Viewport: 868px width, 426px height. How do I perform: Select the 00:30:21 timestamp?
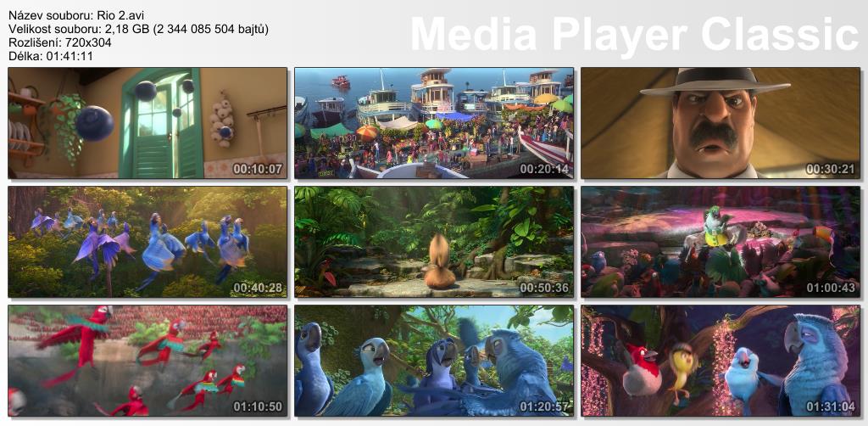832,169
